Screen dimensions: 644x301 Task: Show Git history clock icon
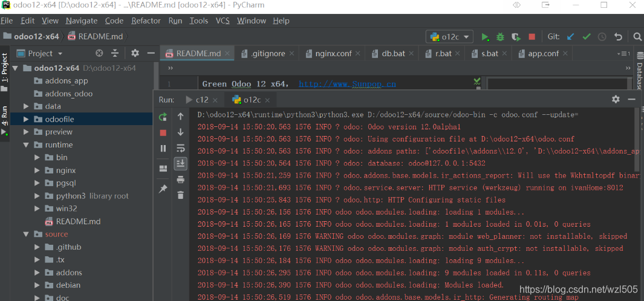tap(602, 37)
